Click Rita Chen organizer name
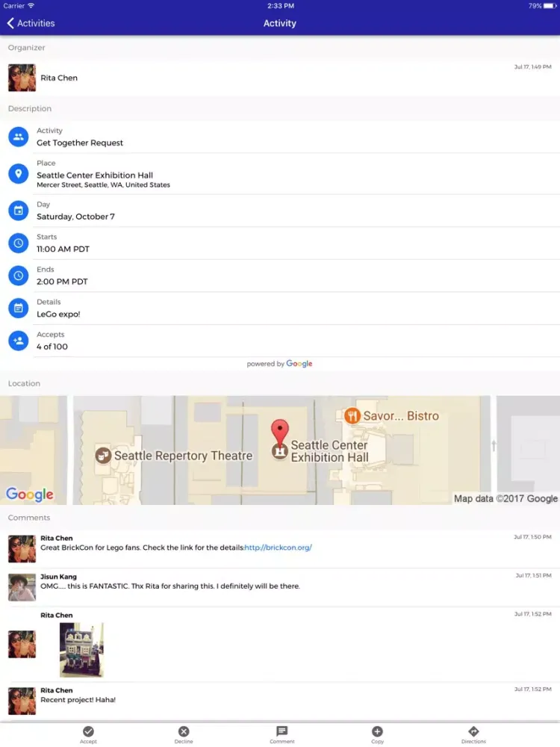 [59, 78]
